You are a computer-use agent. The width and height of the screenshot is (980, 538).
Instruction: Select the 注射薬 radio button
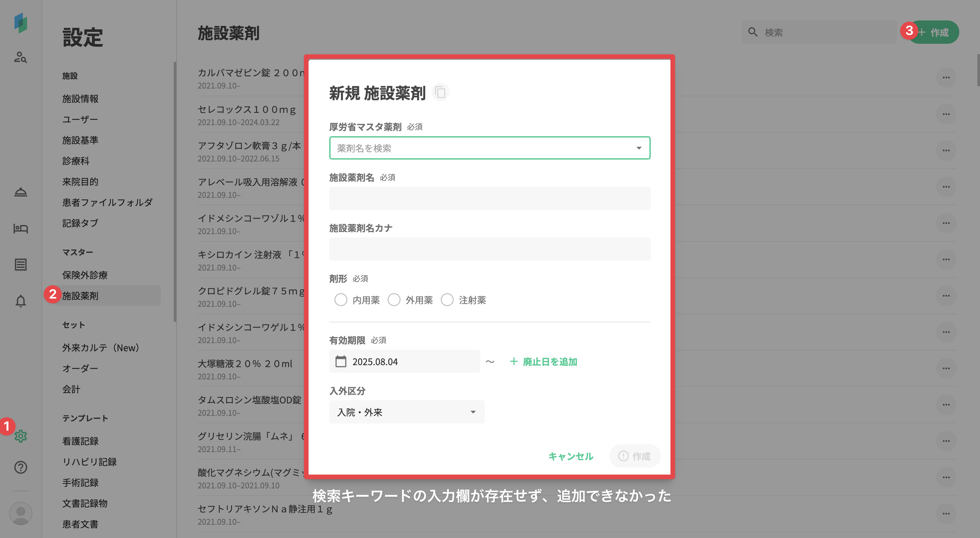tap(447, 300)
